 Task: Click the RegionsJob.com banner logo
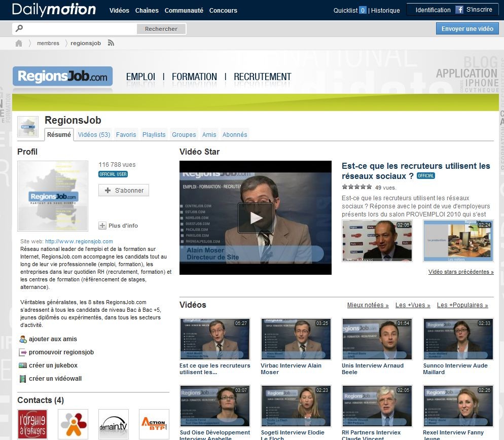pyautogui.click(x=63, y=77)
